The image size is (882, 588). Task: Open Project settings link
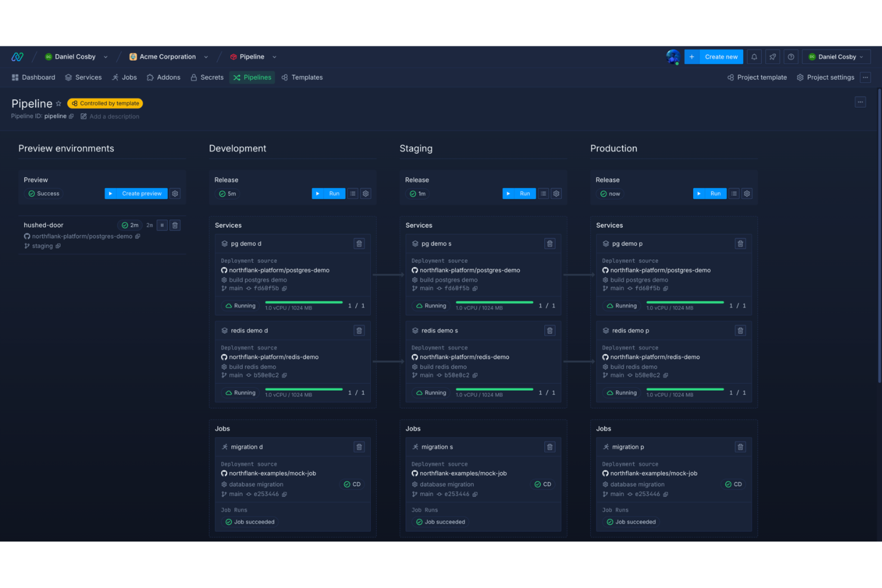pos(825,77)
